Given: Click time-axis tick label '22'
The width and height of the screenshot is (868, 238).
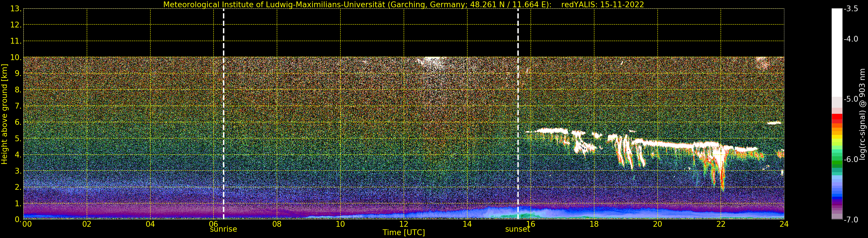Looking at the screenshot, I should point(721,224).
